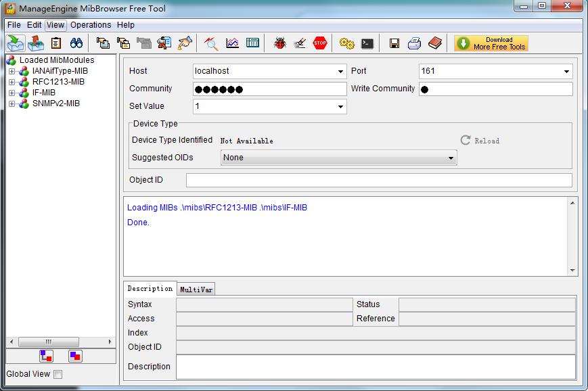The height and width of the screenshot is (391, 588).
Task: Select the IANAifType-MIB tree label
Action: (60, 71)
